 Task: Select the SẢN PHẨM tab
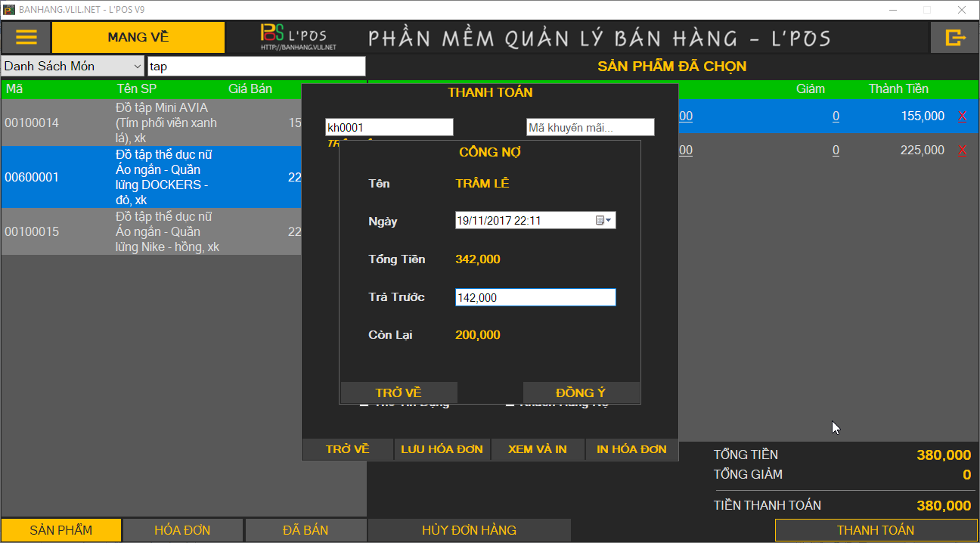(61, 530)
